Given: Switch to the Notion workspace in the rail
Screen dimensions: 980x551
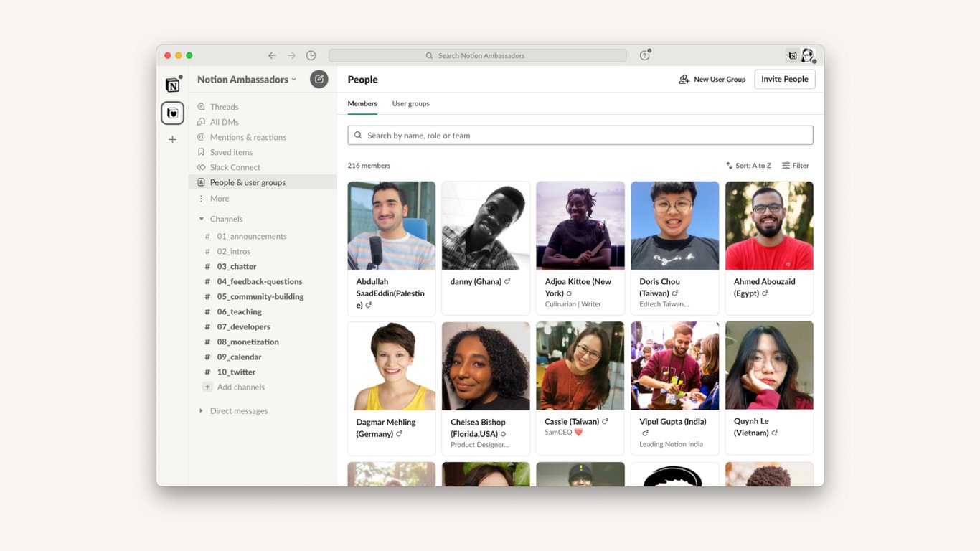Looking at the screenshot, I should [172, 84].
